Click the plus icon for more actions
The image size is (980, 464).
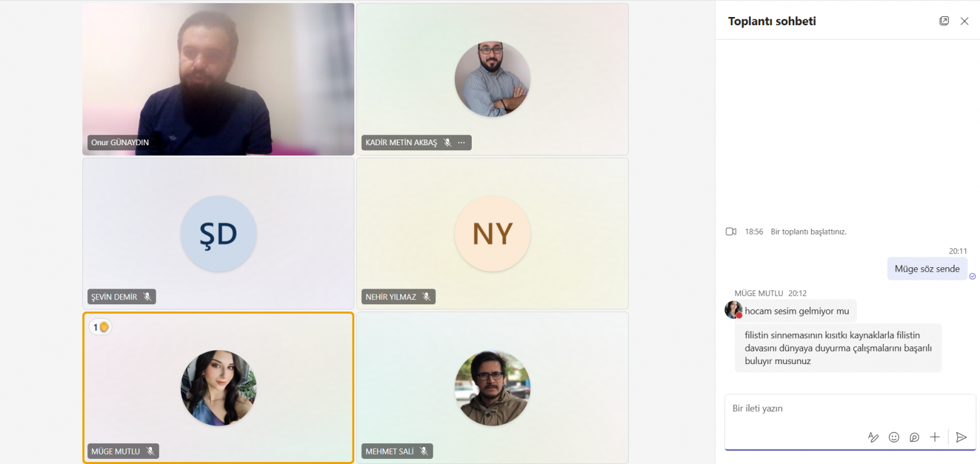tap(935, 437)
